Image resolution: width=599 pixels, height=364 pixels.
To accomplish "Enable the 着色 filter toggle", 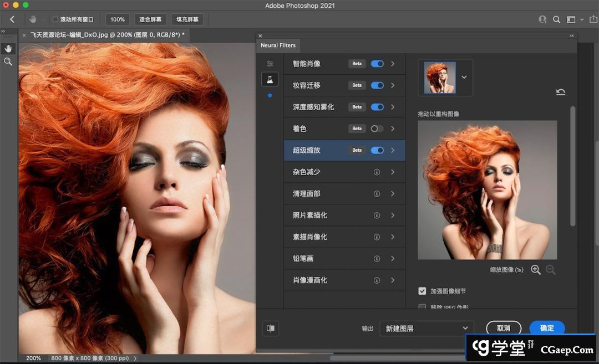I will 377,129.
